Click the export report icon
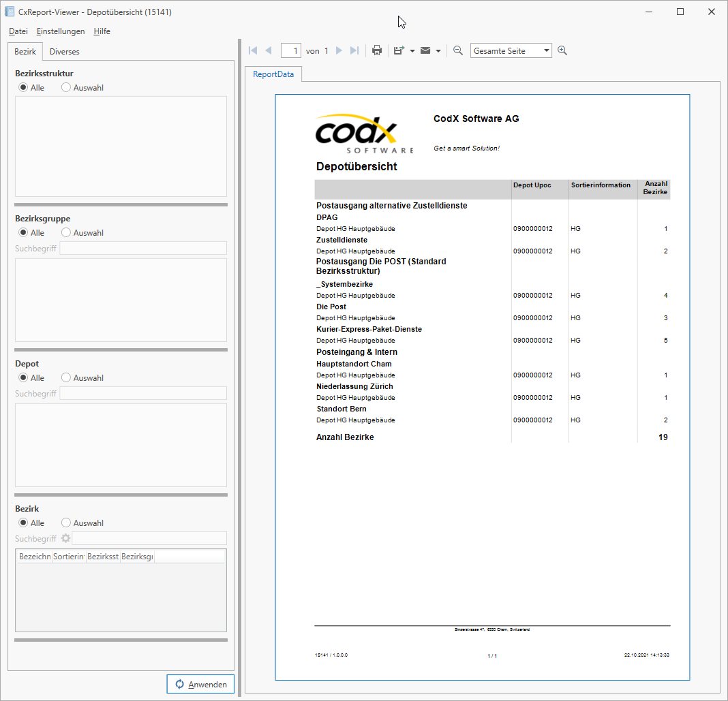The width and height of the screenshot is (728, 701). coord(399,51)
